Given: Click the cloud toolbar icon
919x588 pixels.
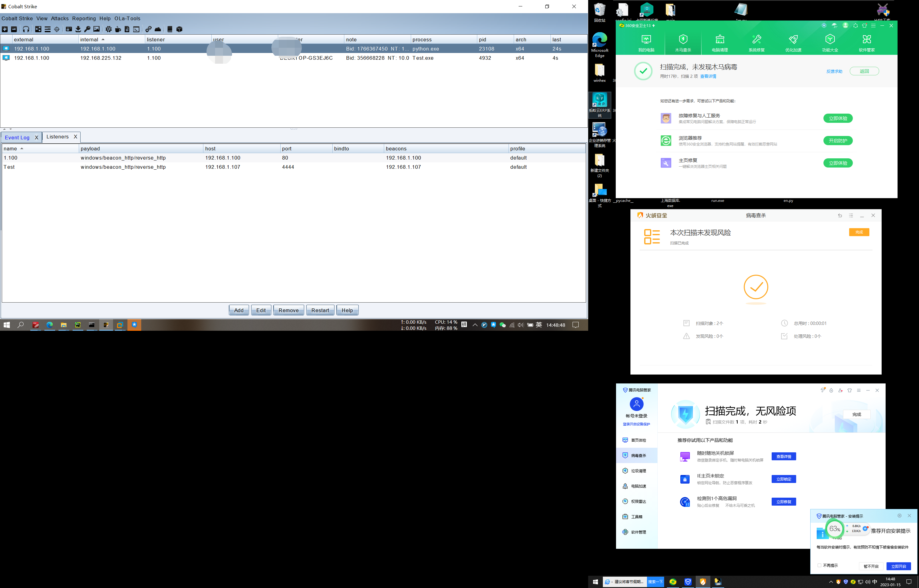Looking at the screenshot, I should coord(158,29).
